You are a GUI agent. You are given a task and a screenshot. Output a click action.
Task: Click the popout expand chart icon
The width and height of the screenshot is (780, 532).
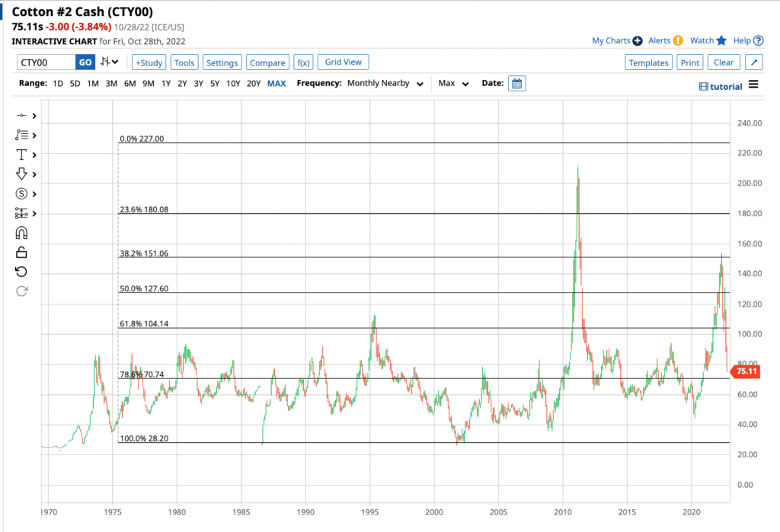point(754,62)
